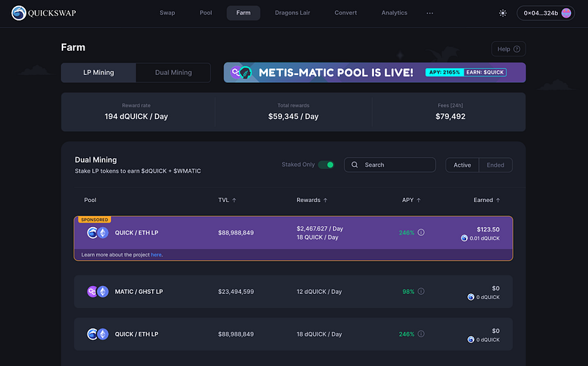The width and height of the screenshot is (588, 366).
Task: Click dQUICK icon beside 0.01 dQUICK
Action: pos(465,238)
